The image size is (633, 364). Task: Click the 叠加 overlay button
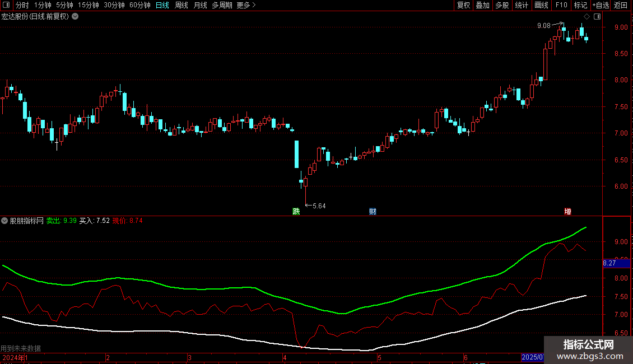coord(482,5)
